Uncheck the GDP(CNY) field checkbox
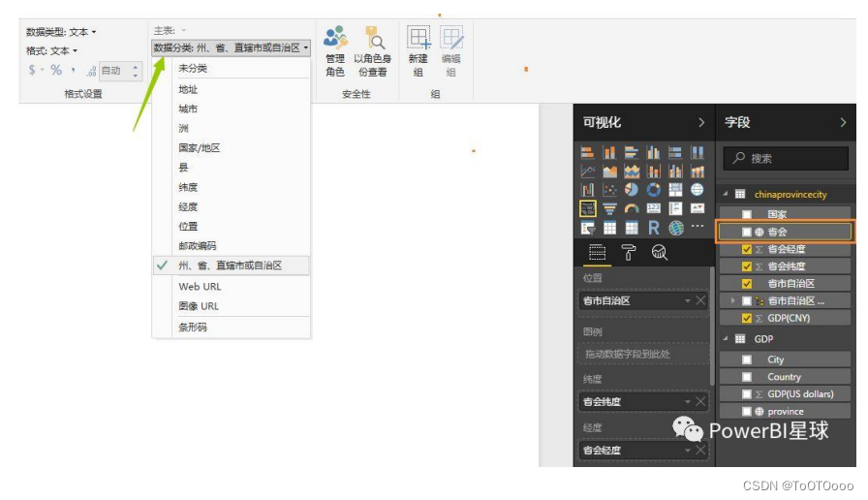The height and width of the screenshot is (500, 868). [747, 319]
